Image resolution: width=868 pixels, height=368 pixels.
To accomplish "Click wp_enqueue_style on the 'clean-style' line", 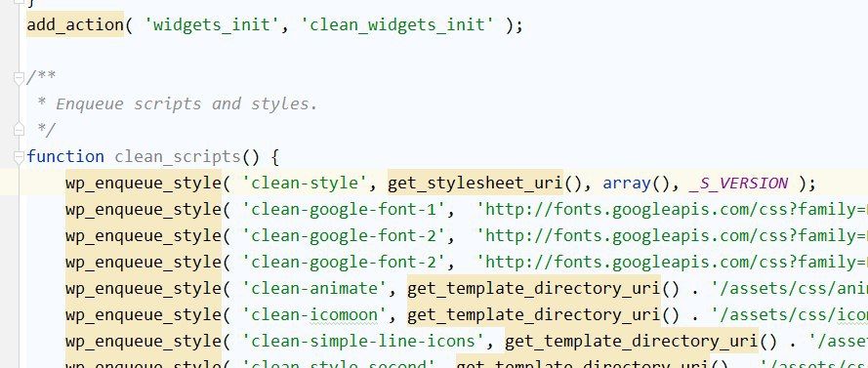I will click(144, 183).
